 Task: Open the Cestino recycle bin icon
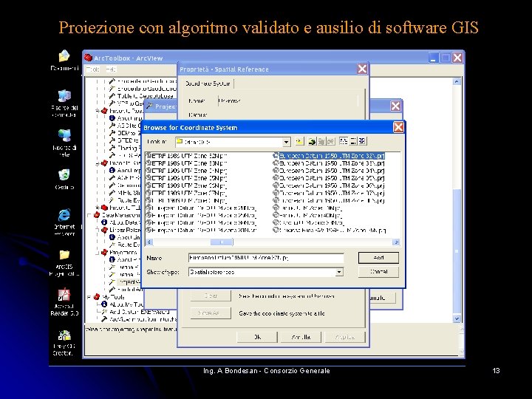pyautogui.click(x=64, y=179)
